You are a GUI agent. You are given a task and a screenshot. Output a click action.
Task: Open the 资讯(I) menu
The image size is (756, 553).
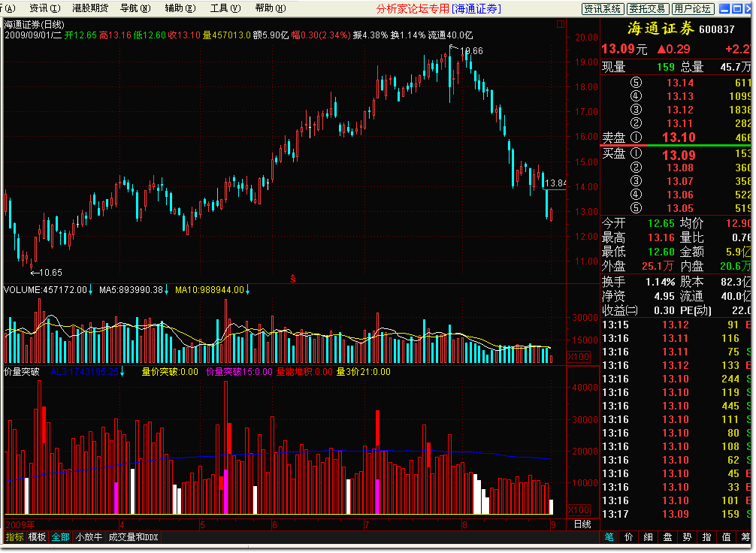tap(45, 8)
